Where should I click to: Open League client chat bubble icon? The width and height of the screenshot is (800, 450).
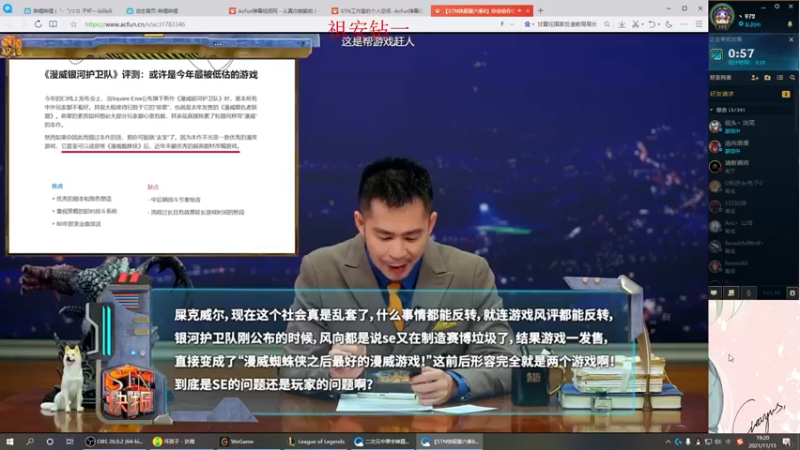[714, 293]
